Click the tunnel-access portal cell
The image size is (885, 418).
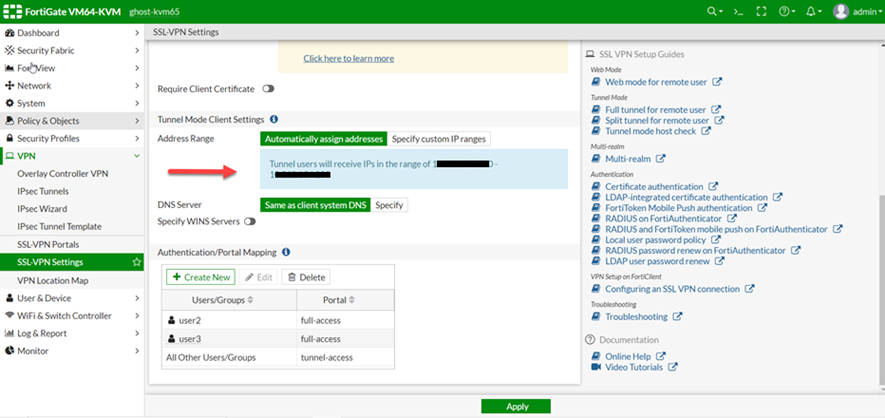point(345,357)
